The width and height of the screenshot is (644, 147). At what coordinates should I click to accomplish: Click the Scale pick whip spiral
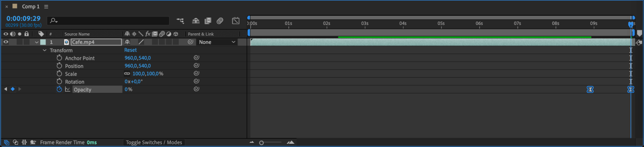pyautogui.click(x=196, y=73)
